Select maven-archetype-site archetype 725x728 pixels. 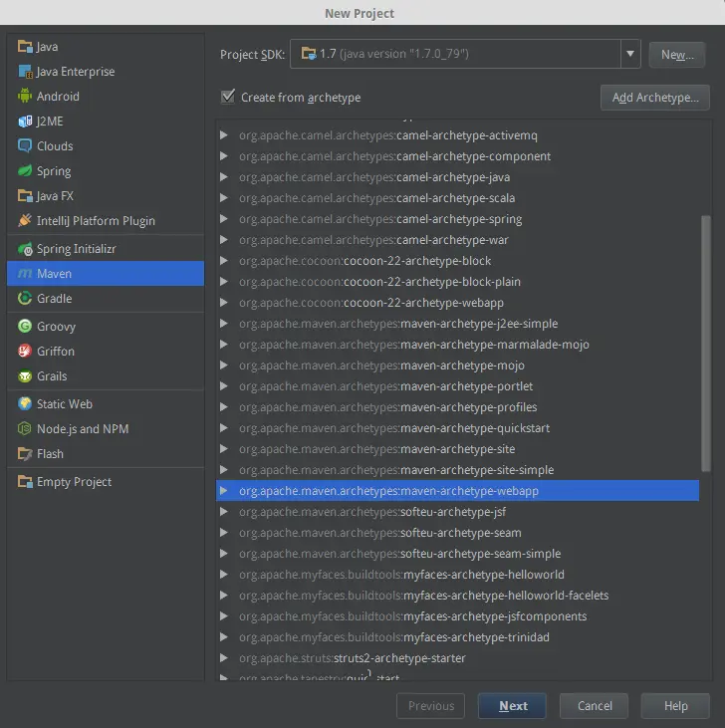point(458,448)
